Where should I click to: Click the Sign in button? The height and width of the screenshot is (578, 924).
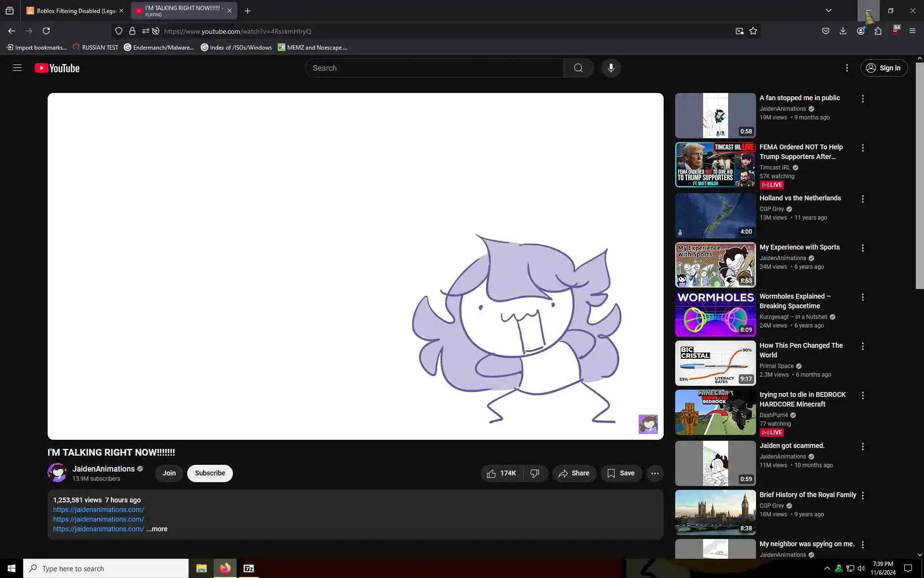tap(884, 68)
